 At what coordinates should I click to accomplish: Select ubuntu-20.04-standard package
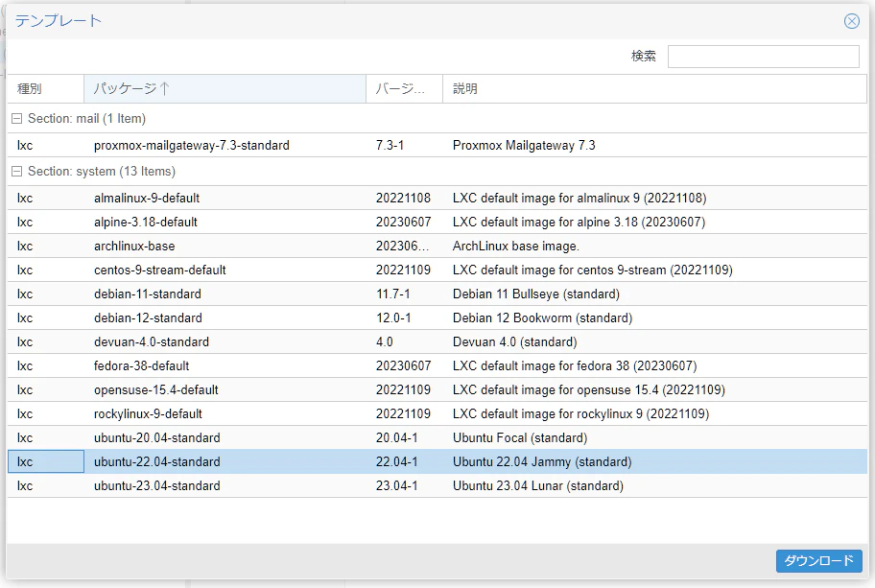[x=156, y=438]
